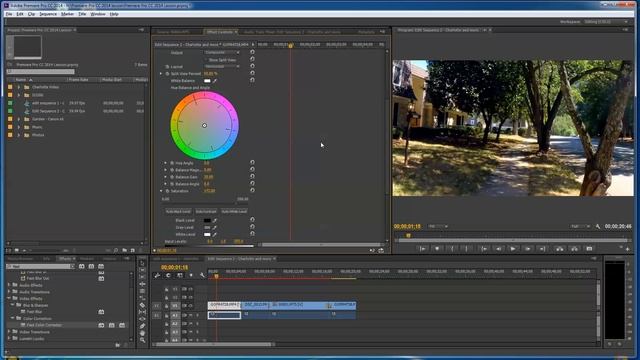Pick white balance with the eyedropper
The height and width of the screenshot is (360, 640).
pyautogui.click(x=215, y=81)
